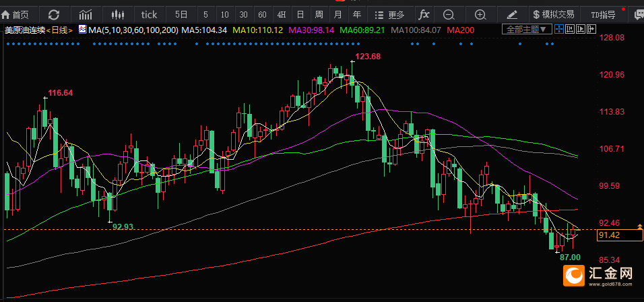Click the MA60:89.21 value
644x302 pixels.
point(362,30)
